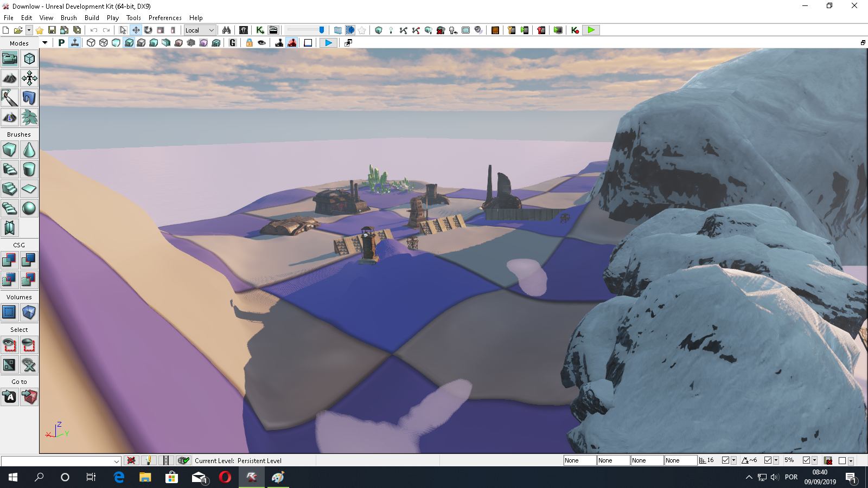Toggle the scale grid snap checkbox

point(806,460)
